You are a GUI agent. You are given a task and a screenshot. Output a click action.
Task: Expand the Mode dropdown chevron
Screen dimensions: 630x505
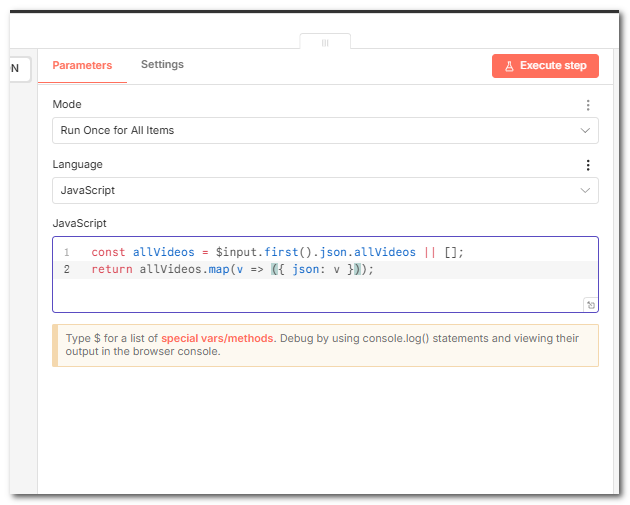click(585, 130)
